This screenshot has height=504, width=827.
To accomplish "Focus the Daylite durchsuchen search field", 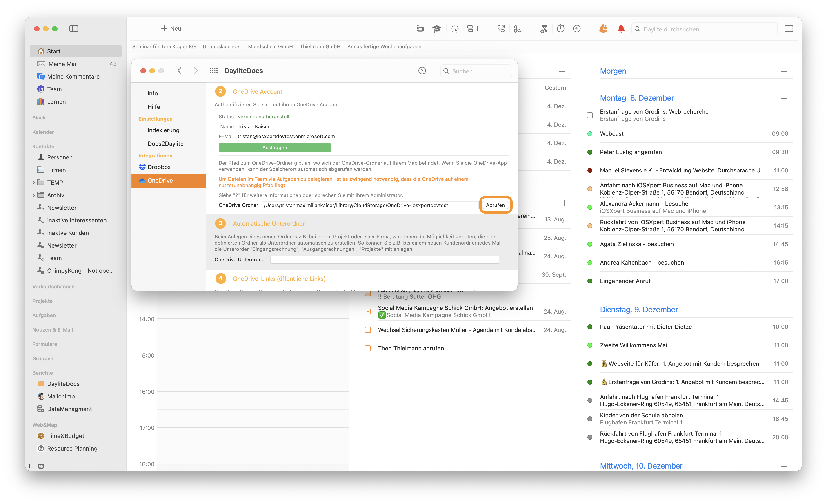I will pos(704,29).
